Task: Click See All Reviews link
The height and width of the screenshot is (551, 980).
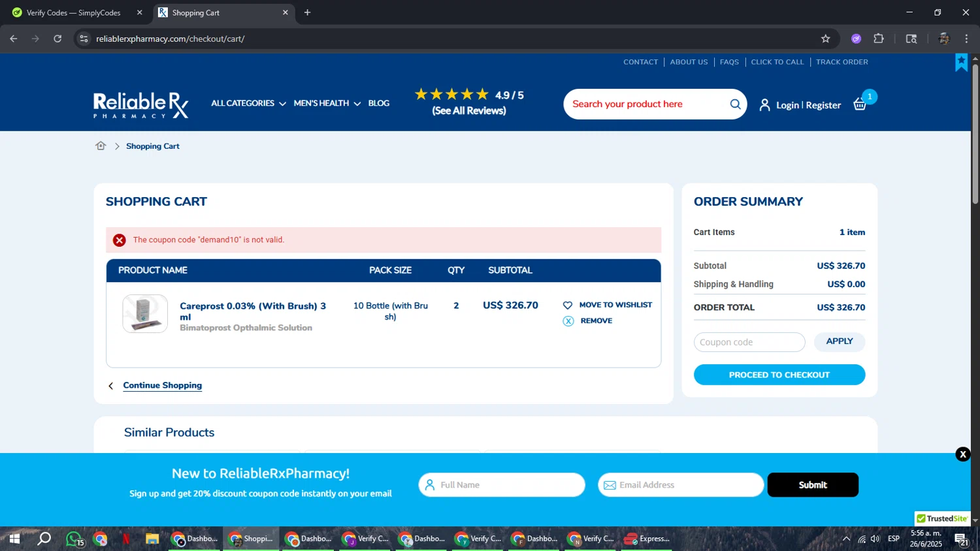Action: click(469, 111)
